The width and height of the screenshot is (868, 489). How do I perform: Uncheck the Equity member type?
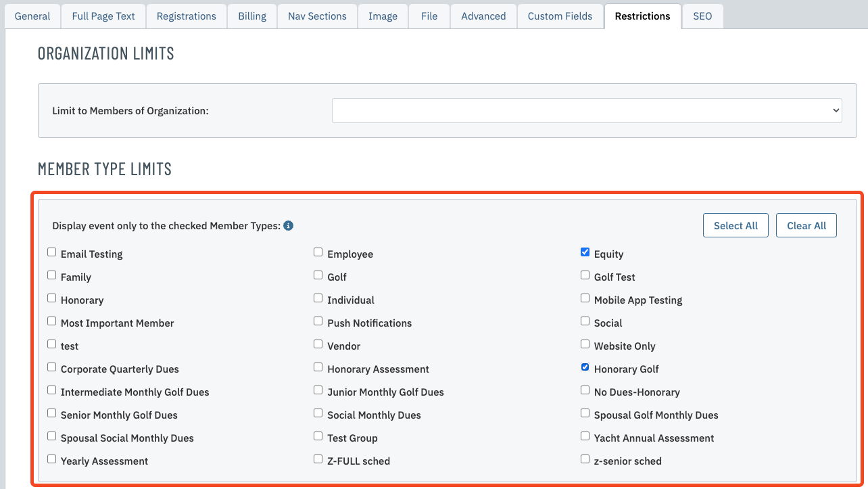pyautogui.click(x=585, y=252)
